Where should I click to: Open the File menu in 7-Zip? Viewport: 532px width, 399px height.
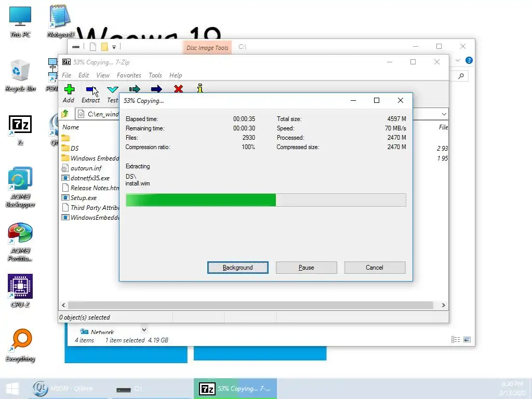[66, 75]
